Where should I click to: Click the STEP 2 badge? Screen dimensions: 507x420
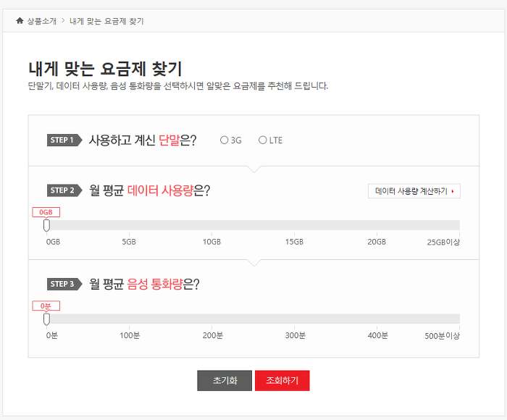pos(64,190)
